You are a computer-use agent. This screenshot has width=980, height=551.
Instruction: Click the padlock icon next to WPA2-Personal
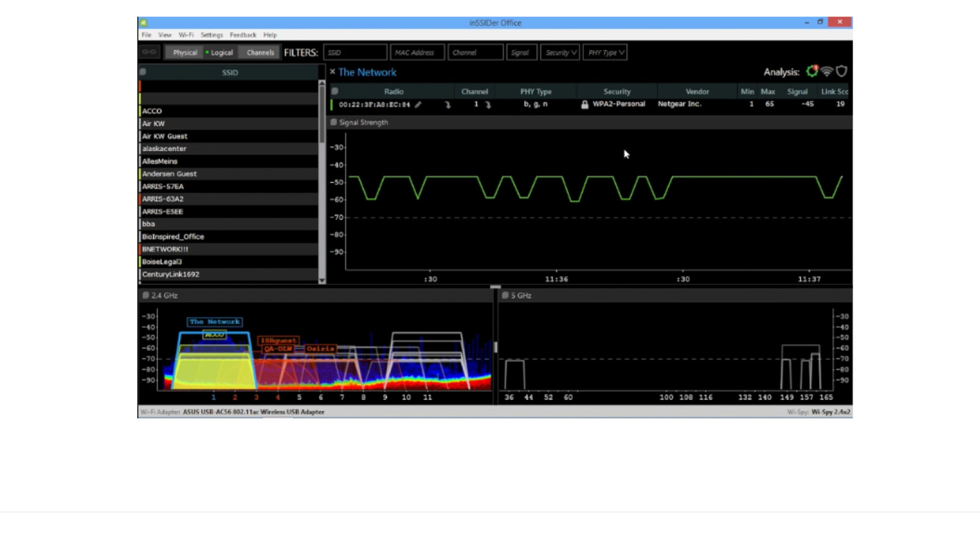pos(584,105)
